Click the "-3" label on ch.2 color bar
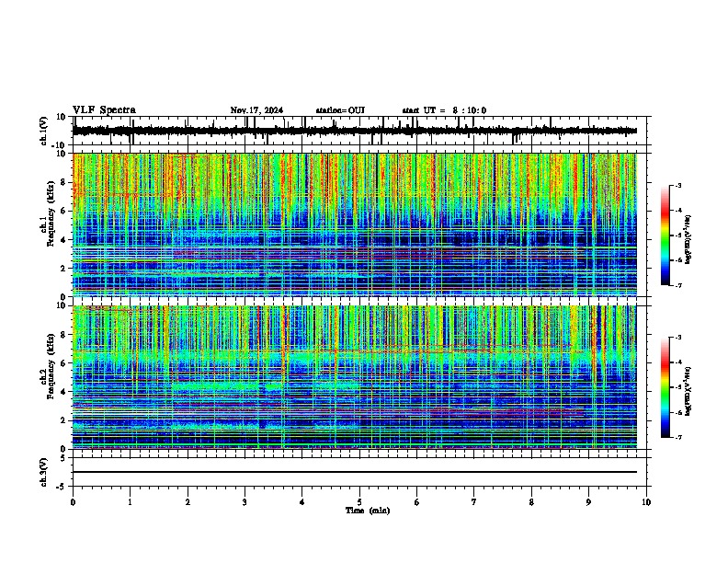 [x=678, y=338]
